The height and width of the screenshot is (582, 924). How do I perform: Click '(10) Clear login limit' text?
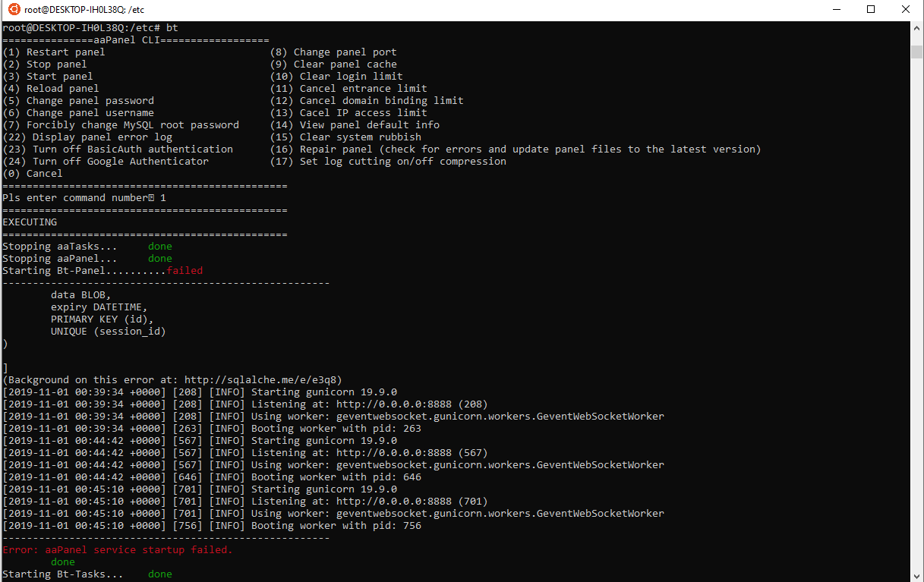(336, 77)
